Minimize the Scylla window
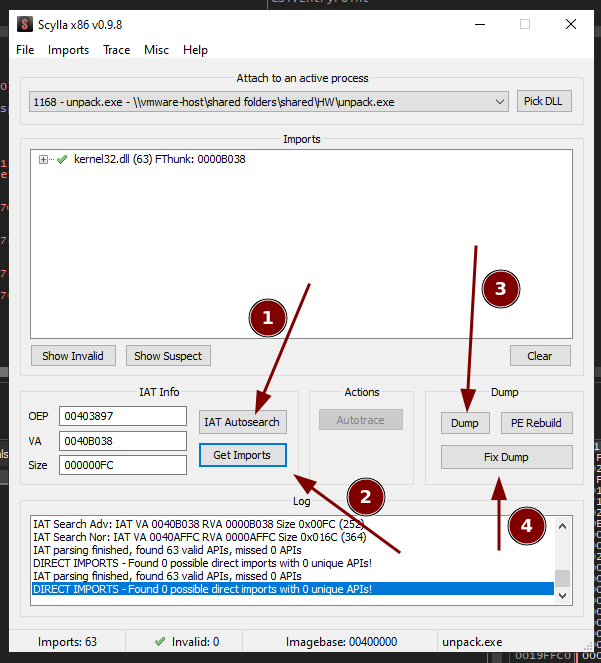Image resolution: width=601 pixels, height=663 pixels. (x=480, y=25)
